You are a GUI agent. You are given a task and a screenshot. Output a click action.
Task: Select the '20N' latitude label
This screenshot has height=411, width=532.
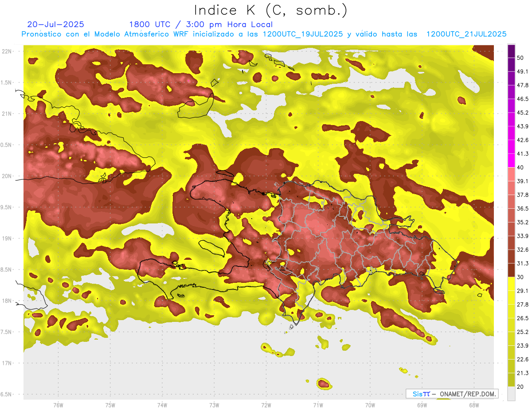tap(8, 176)
